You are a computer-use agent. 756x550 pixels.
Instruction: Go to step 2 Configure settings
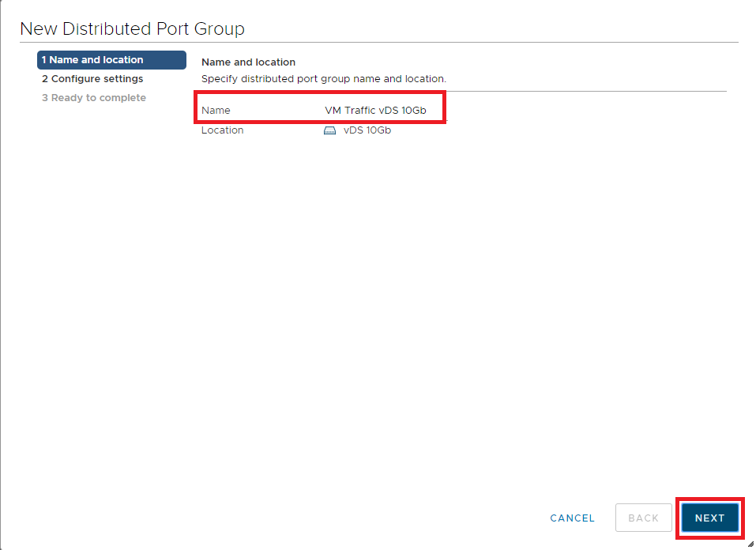point(92,79)
